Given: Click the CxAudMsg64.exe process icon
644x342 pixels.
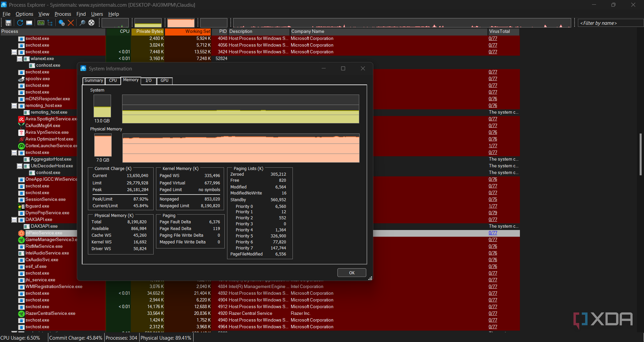Looking at the screenshot, I should coord(21,126).
